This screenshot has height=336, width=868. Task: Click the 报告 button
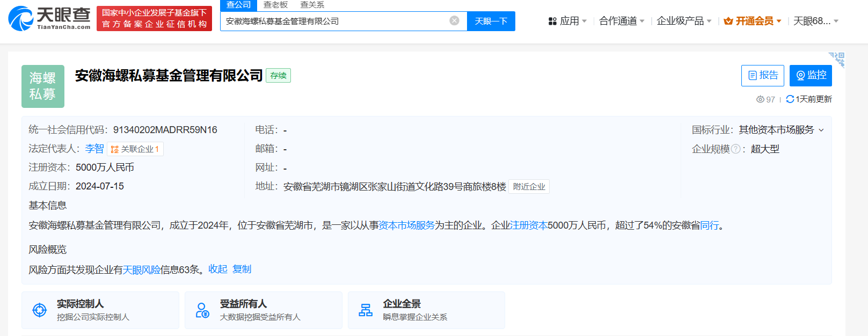tap(763, 76)
